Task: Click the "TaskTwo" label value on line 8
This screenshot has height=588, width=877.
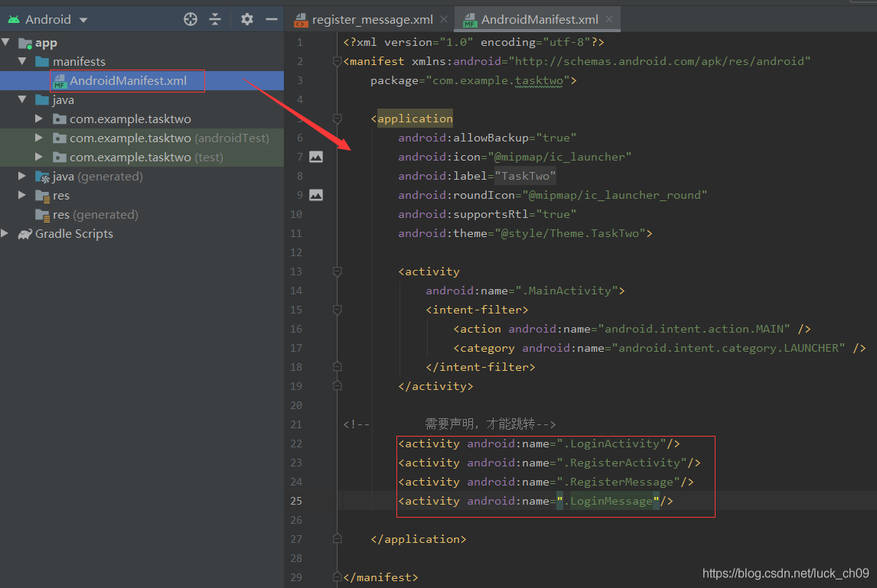Action: pyautogui.click(x=525, y=176)
